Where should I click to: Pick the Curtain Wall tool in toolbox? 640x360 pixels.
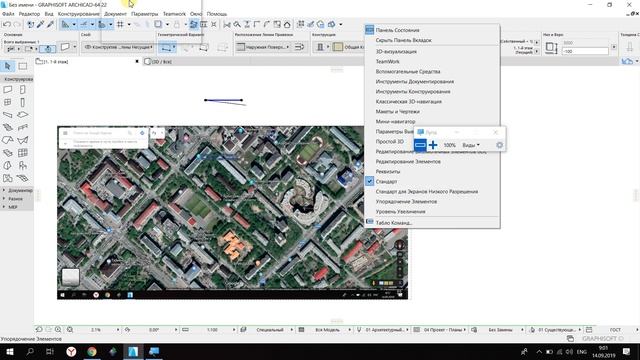click(x=23, y=153)
